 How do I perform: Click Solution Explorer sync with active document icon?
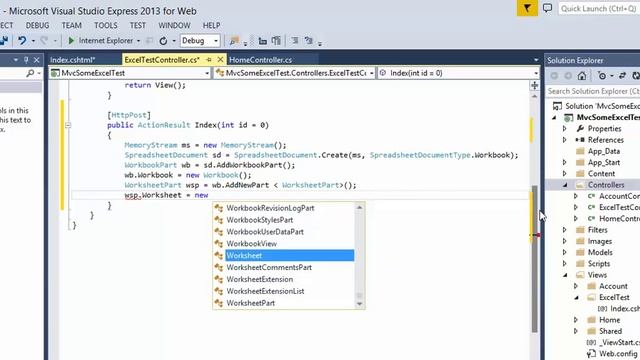coord(622,76)
